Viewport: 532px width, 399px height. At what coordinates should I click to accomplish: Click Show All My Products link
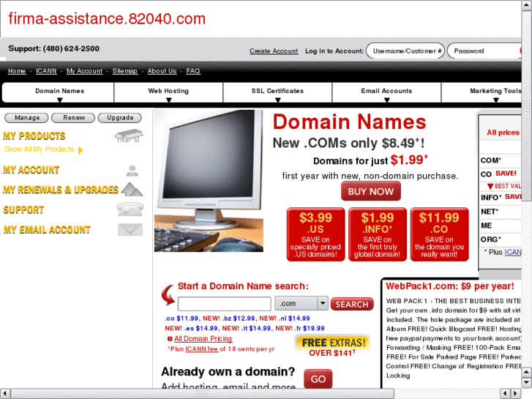coord(39,149)
